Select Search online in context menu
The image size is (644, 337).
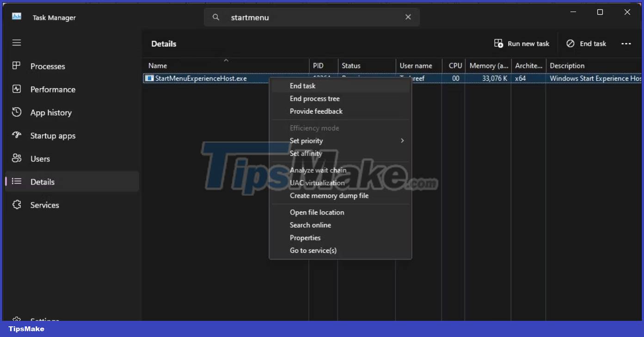pyautogui.click(x=310, y=225)
